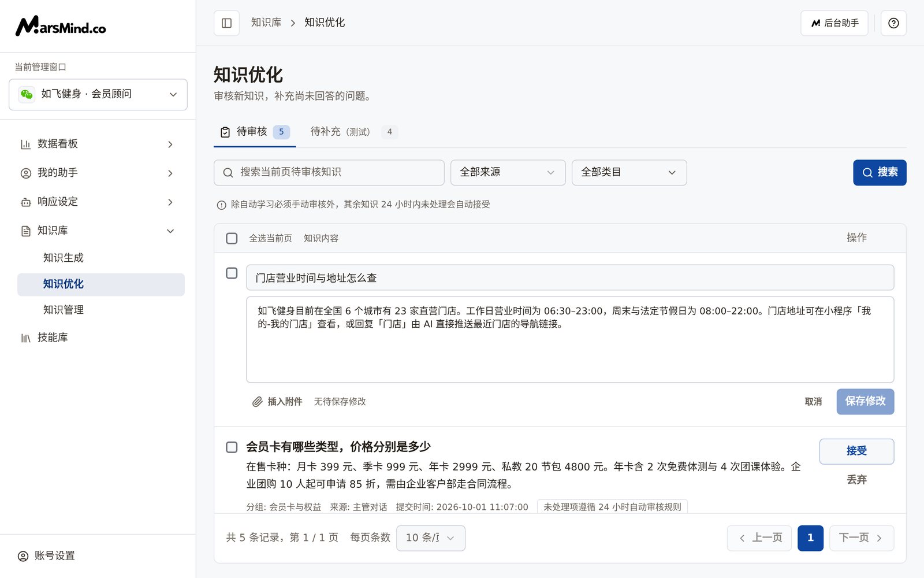Click the 知识库 document icon

point(25,231)
